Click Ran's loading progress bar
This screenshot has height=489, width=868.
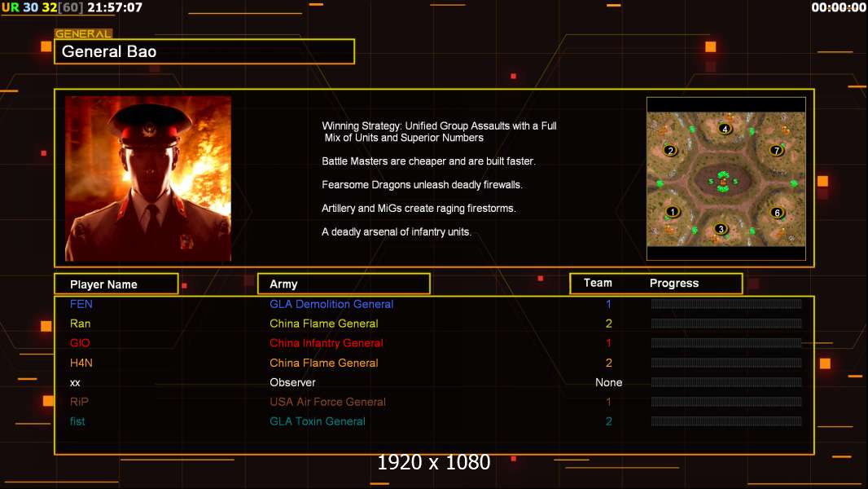pyautogui.click(x=726, y=323)
